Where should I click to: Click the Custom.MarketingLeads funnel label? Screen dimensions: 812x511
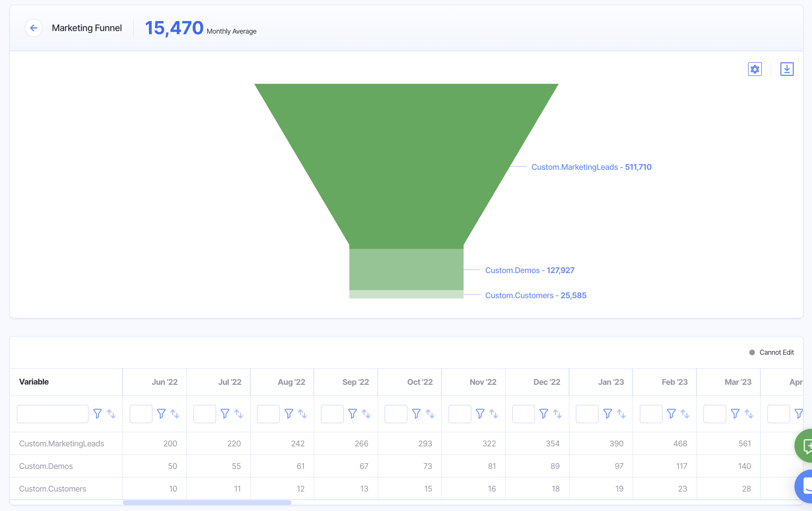pyautogui.click(x=591, y=167)
